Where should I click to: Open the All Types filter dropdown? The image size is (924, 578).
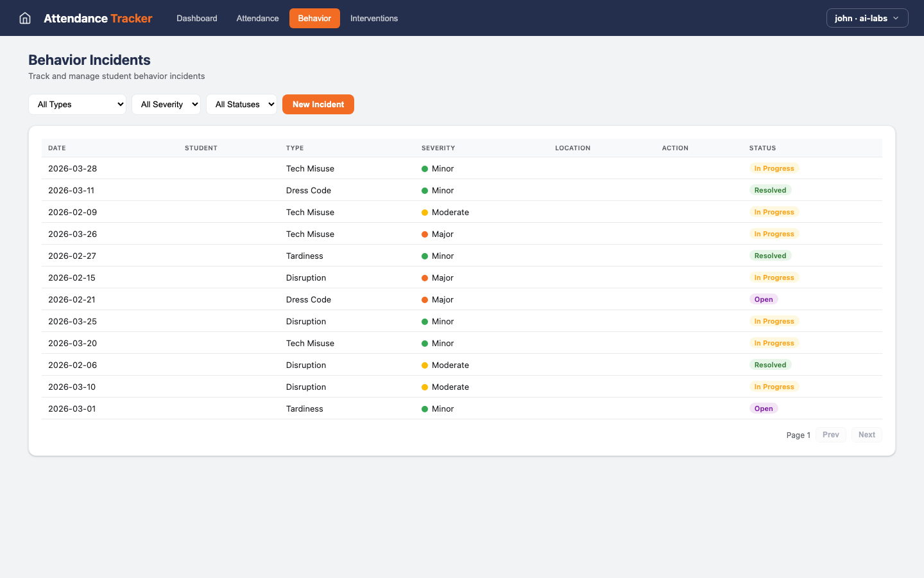pos(77,104)
